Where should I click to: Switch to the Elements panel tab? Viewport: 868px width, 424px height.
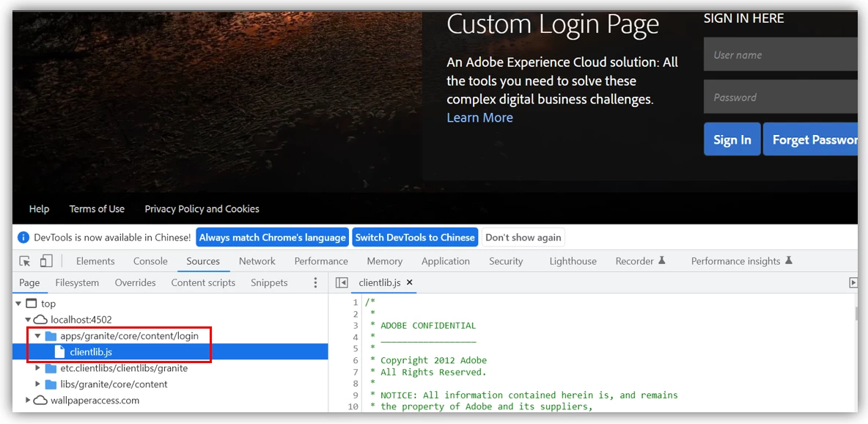pyautogui.click(x=95, y=261)
